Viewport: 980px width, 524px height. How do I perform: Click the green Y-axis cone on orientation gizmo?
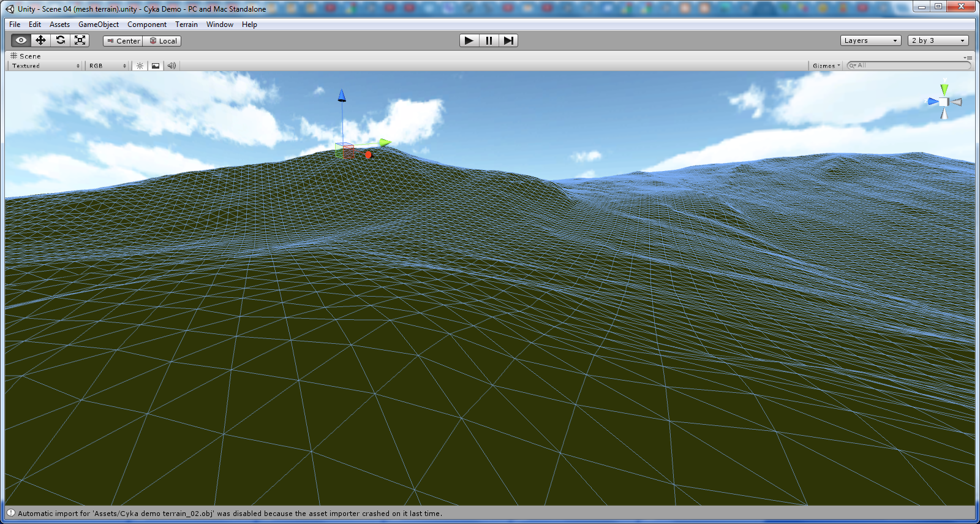[x=944, y=89]
